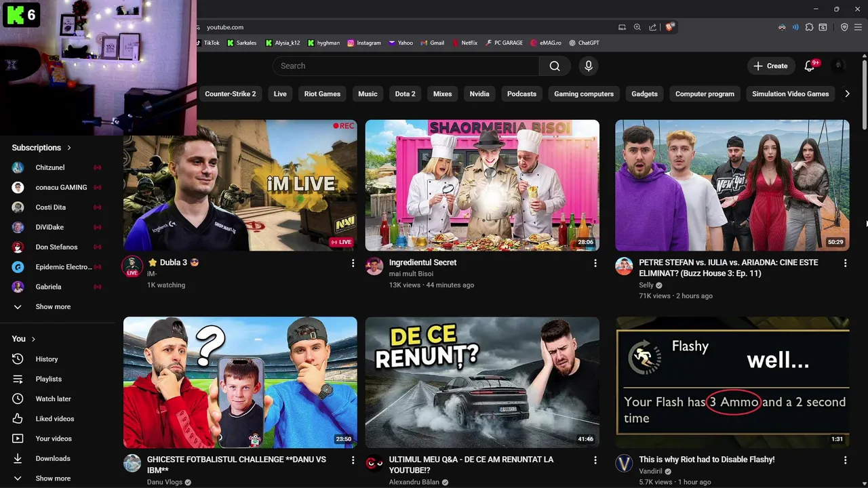868x488 pixels.
Task: Open the IM LIVE stream thumbnail
Action: (240, 185)
